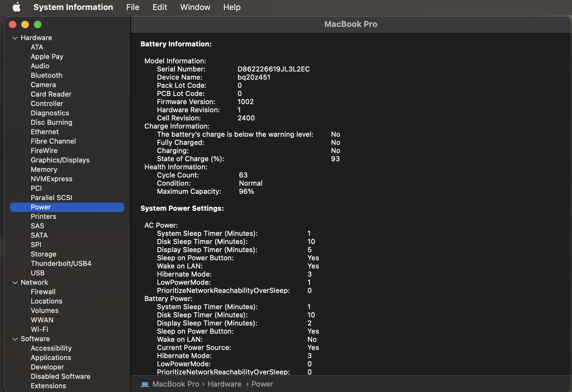Click the MacBook Pro window title
This screenshot has width=572, height=392.
[x=351, y=24]
